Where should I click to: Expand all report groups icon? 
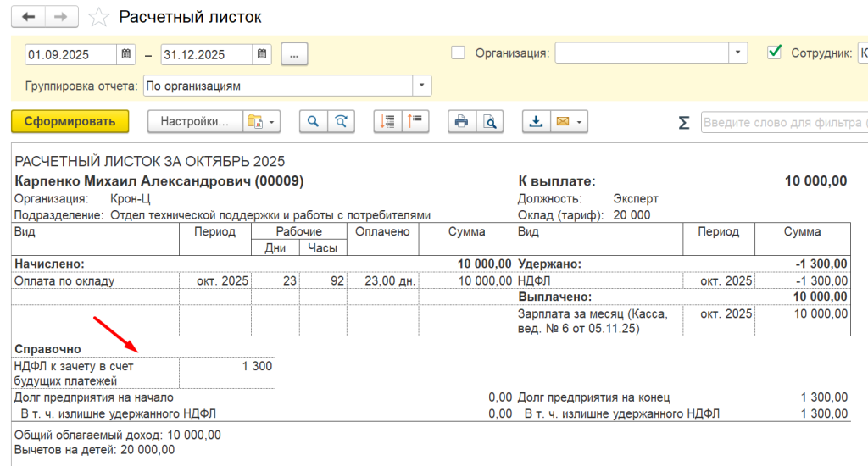tap(387, 122)
